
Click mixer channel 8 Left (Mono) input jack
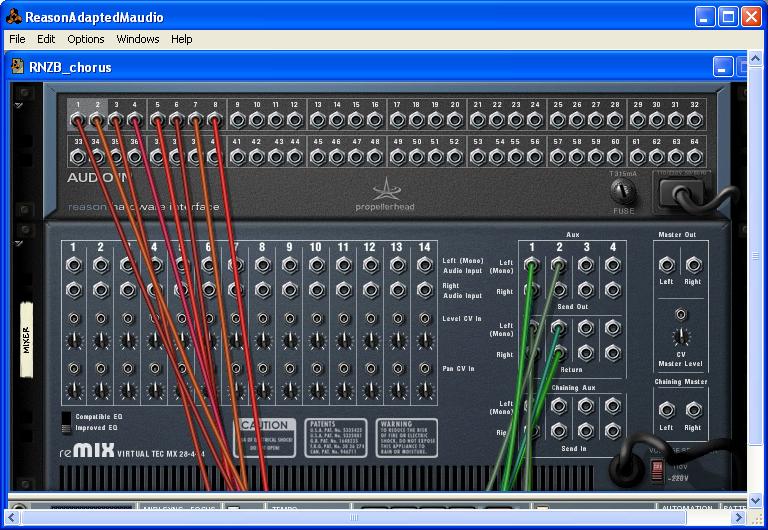pos(263,265)
